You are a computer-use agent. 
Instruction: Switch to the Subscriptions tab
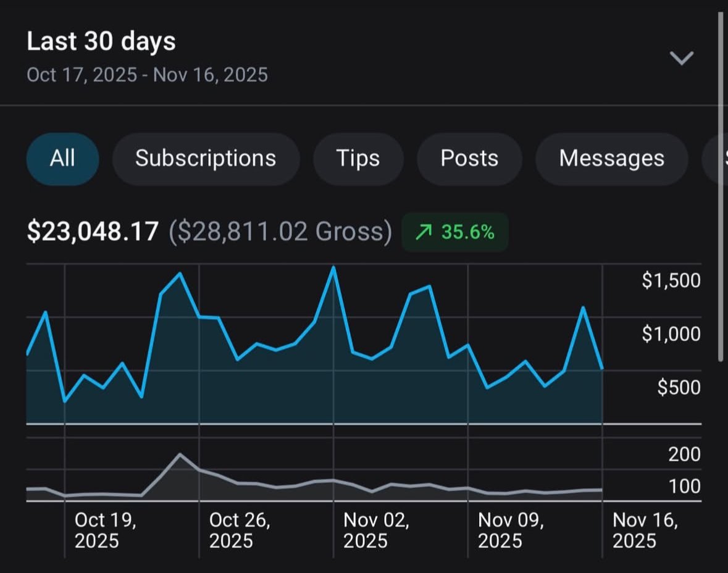[x=206, y=159]
